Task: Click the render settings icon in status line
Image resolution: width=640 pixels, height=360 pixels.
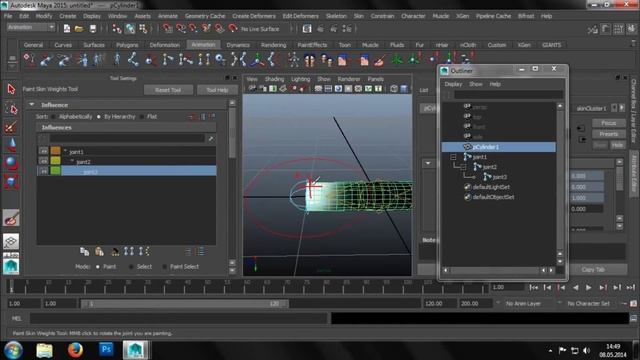Action: tap(347, 29)
